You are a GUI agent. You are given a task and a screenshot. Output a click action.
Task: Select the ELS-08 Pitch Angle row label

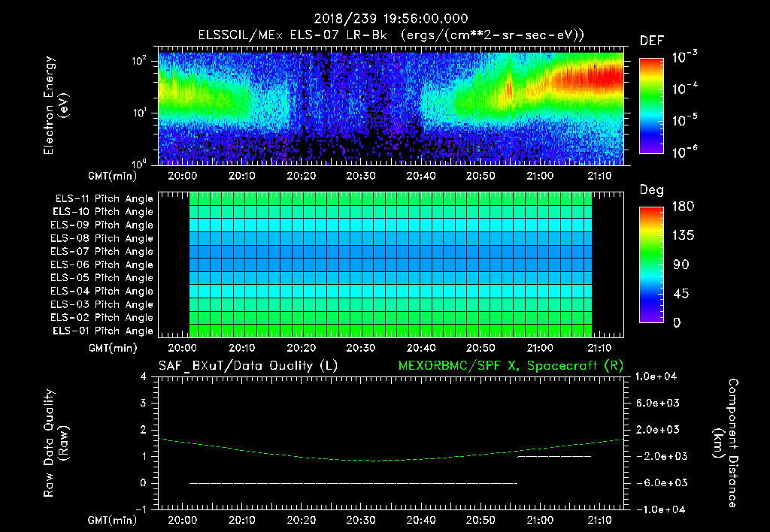pyautogui.click(x=102, y=238)
